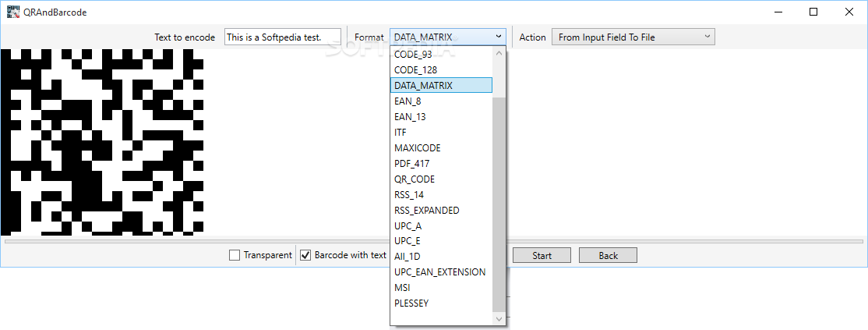This screenshot has width=868, height=330.
Task: Minimize the QRAndBarcode window
Action: click(778, 12)
